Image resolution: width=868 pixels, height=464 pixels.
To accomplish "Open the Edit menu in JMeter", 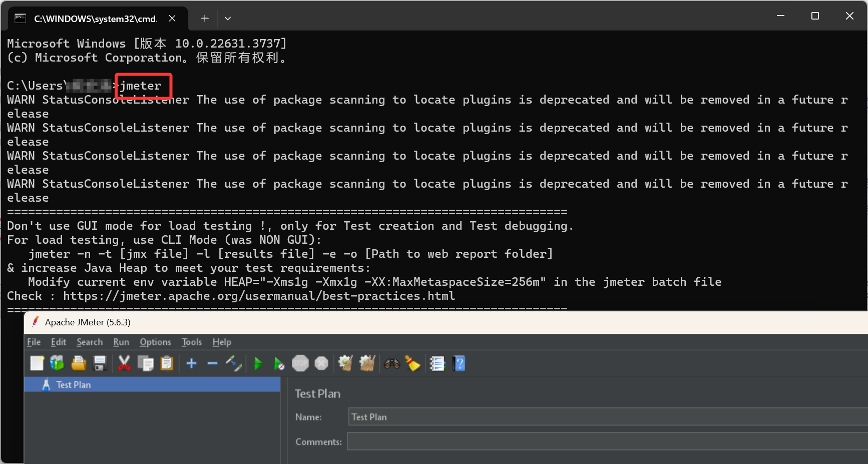I will [59, 342].
